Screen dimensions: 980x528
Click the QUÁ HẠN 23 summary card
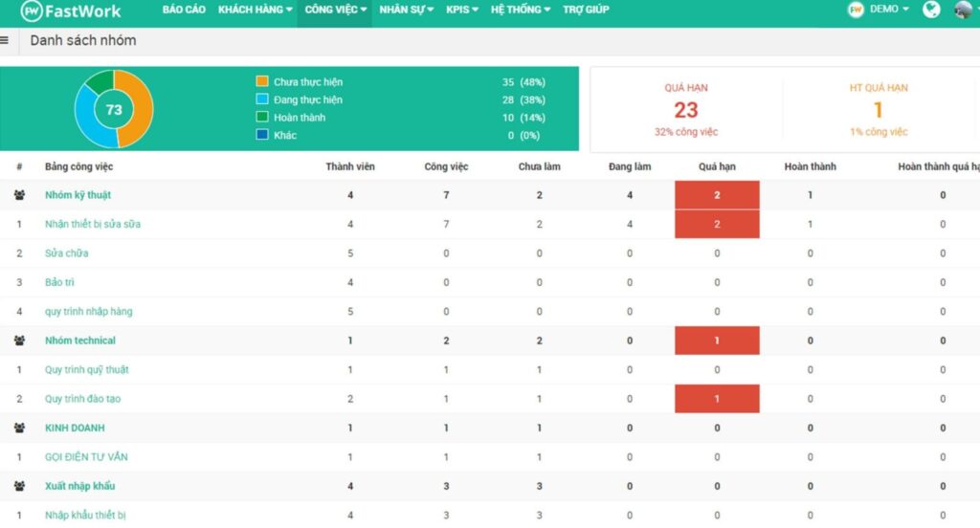[686, 109]
